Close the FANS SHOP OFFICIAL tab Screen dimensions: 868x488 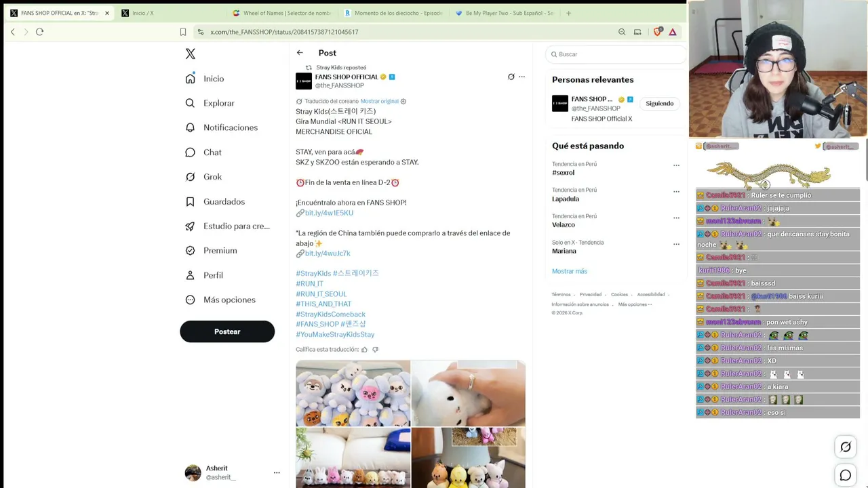click(106, 13)
